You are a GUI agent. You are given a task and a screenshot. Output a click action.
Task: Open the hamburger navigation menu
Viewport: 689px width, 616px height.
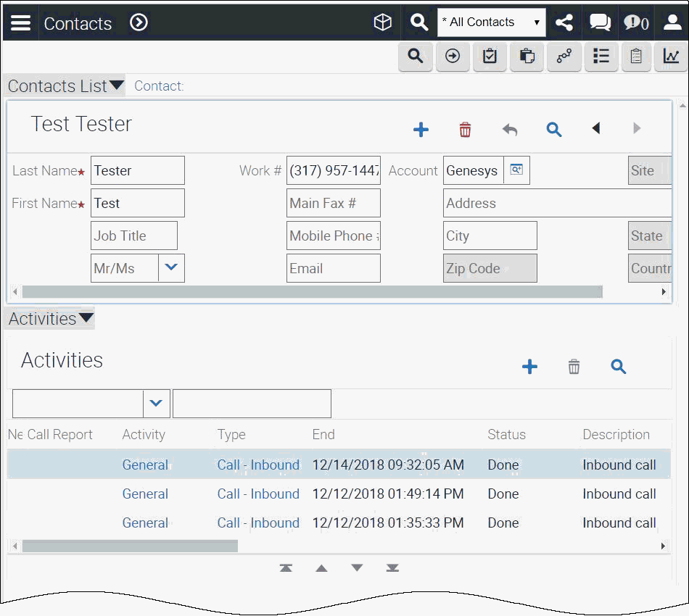point(20,22)
